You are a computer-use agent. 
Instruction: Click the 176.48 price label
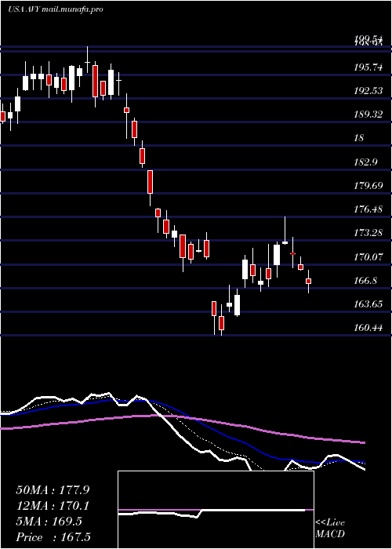point(368,209)
